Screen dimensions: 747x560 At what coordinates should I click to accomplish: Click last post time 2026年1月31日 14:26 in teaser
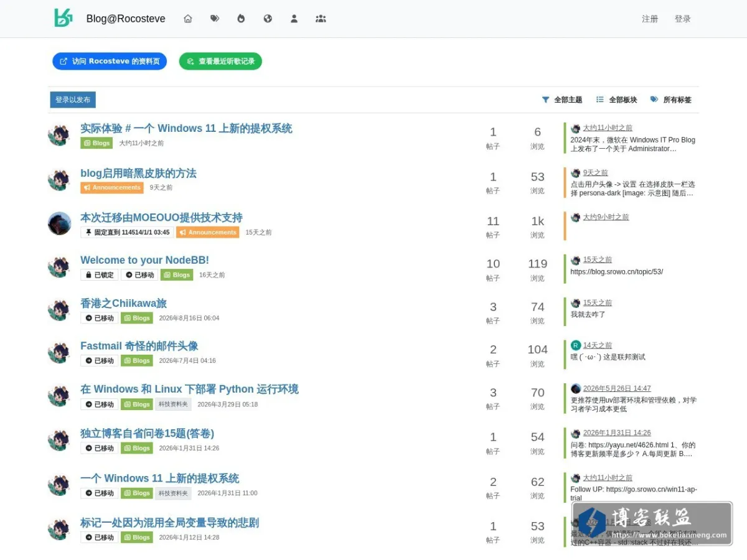click(x=617, y=433)
